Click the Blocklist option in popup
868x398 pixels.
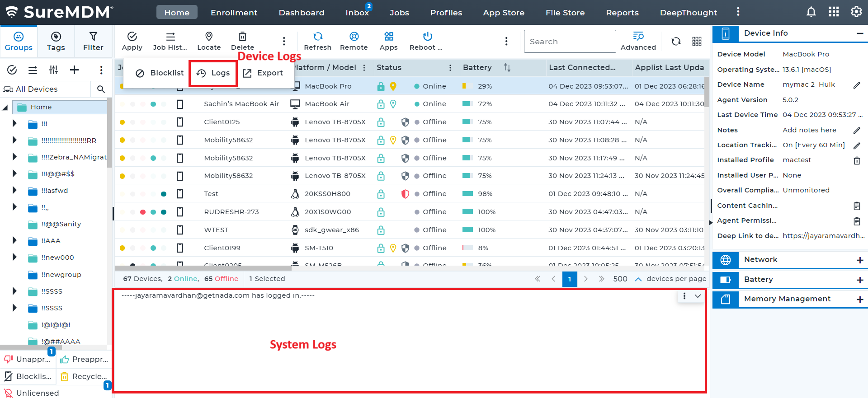pyautogui.click(x=160, y=73)
